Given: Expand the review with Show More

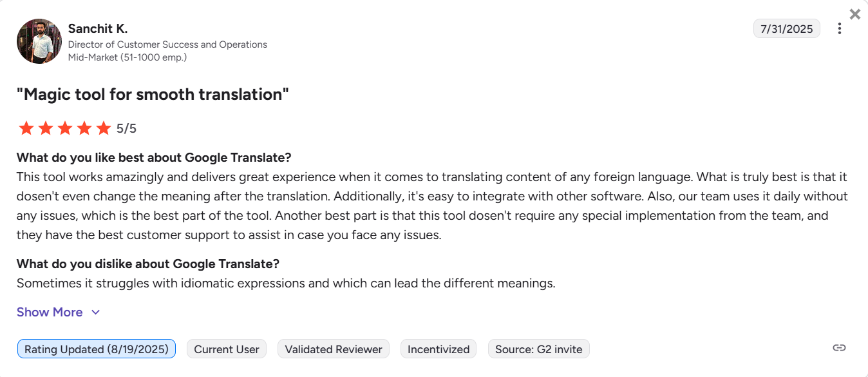Looking at the screenshot, I should [x=50, y=312].
